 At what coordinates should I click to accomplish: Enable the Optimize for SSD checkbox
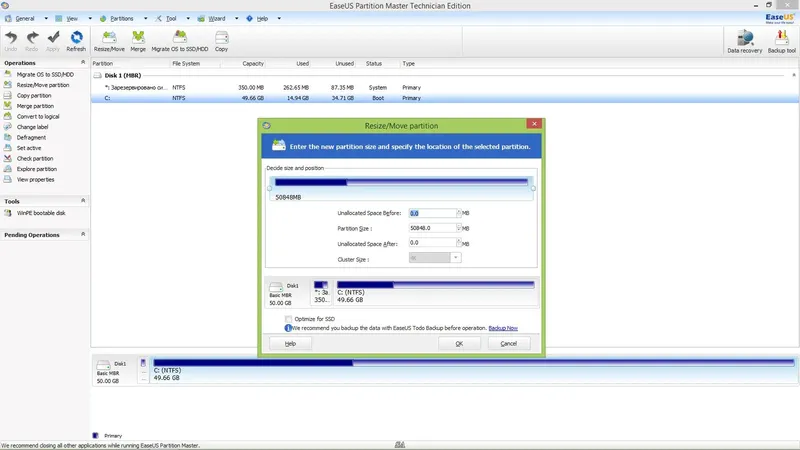pyautogui.click(x=288, y=319)
